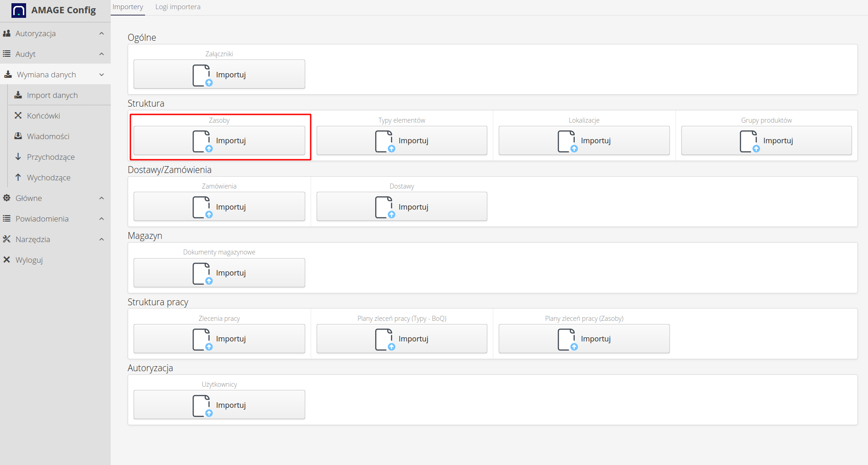Click the file icon under Typy elementów
The image size is (868, 465).
[x=384, y=141]
